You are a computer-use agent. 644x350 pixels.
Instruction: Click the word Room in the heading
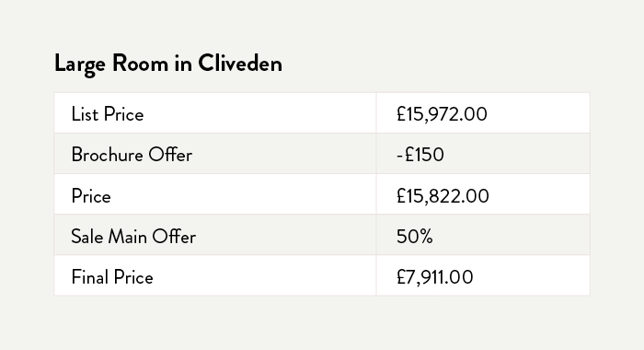coord(140,64)
